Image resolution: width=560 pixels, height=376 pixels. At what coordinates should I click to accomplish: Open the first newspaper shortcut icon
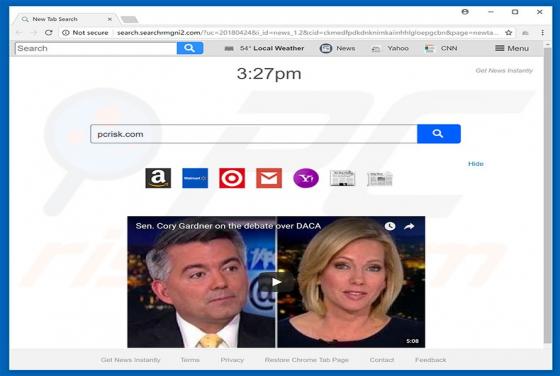[342, 178]
